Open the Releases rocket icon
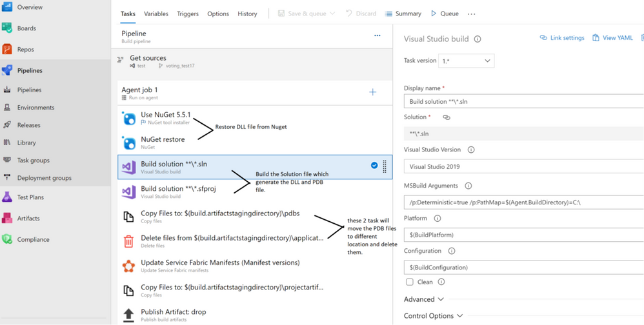This screenshot has width=644, height=325. (x=7, y=125)
